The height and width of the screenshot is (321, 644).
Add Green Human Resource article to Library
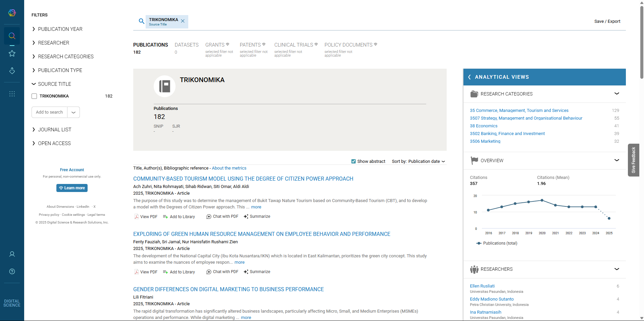click(x=179, y=272)
